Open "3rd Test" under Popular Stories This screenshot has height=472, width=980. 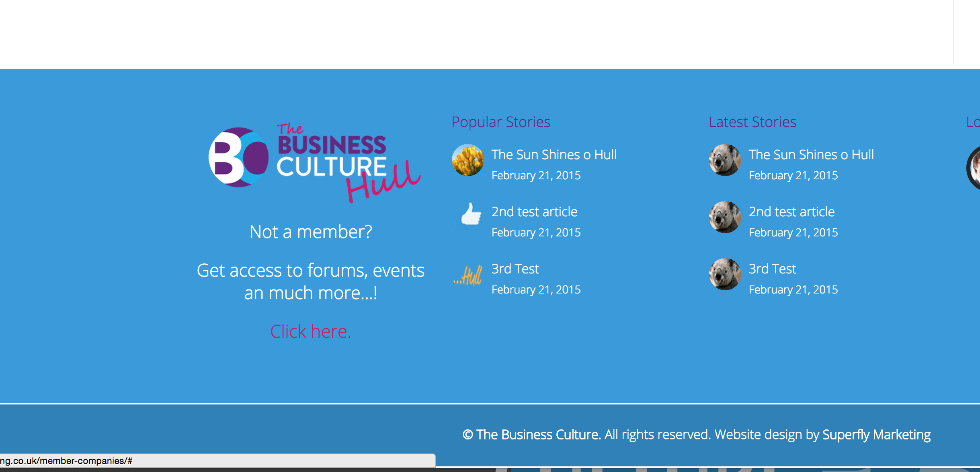point(515,269)
